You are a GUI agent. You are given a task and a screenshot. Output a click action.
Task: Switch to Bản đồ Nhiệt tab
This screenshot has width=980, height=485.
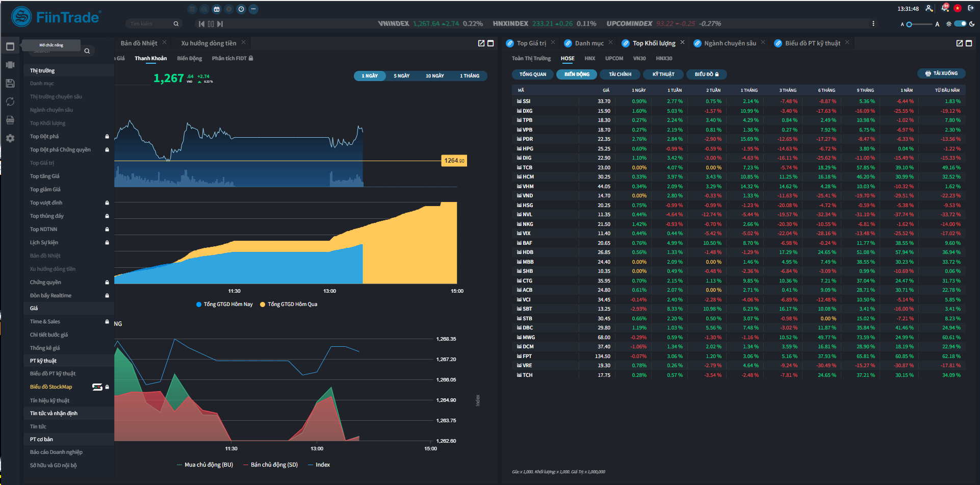pyautogui.click(x=139, y=43)
